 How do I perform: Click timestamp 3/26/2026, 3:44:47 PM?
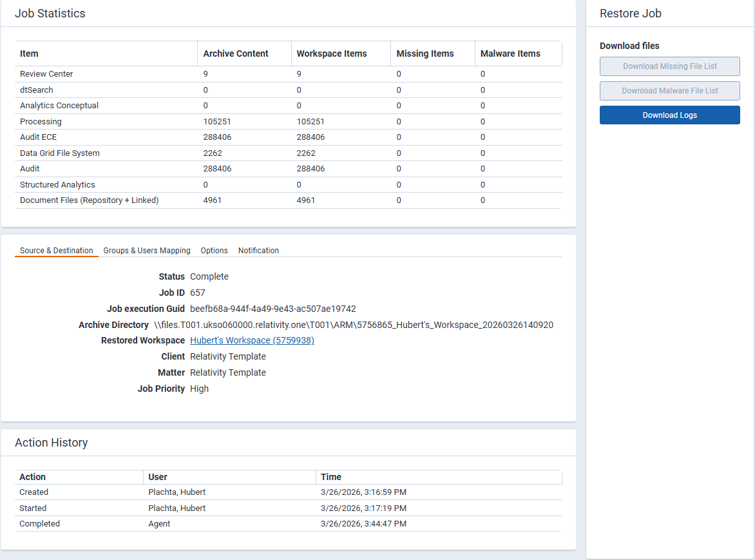click(363, 524)
